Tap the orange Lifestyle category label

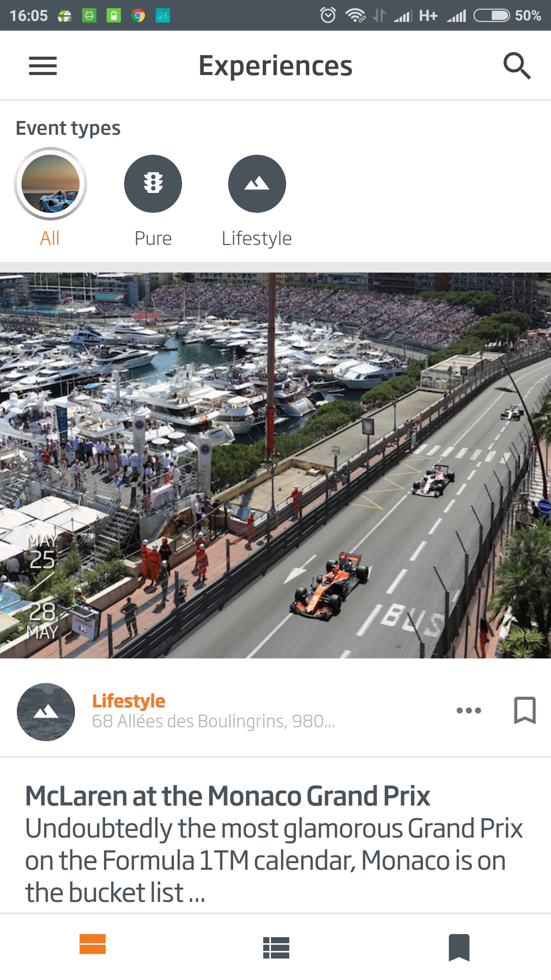(129, 701)
